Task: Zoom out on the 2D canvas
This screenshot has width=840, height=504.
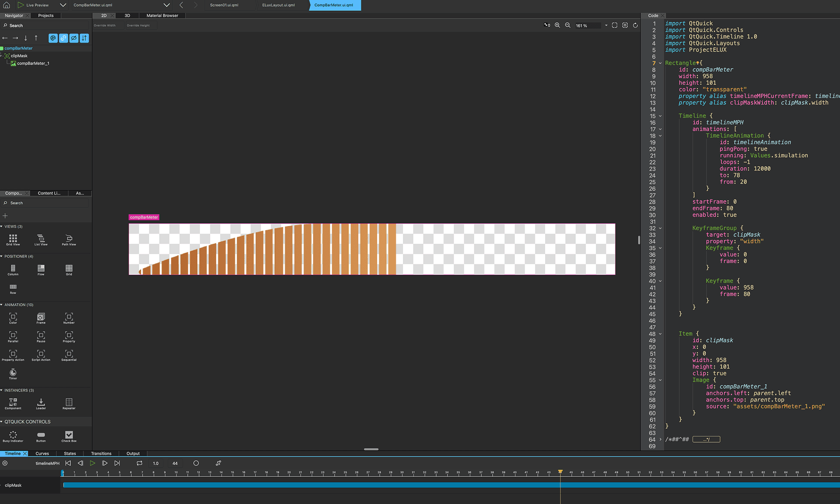Action: point(568,25)
